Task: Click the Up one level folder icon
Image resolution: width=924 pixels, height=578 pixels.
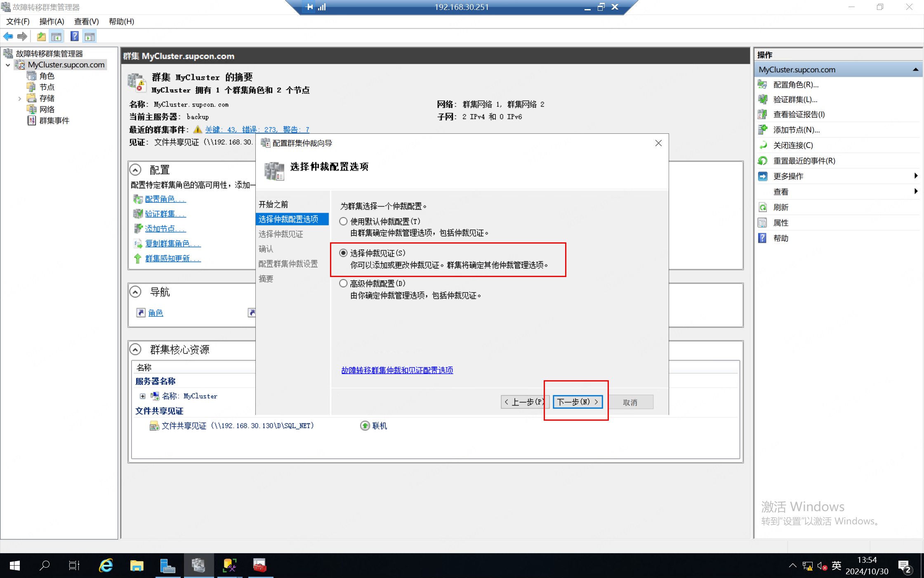Action: click(41, 37)
